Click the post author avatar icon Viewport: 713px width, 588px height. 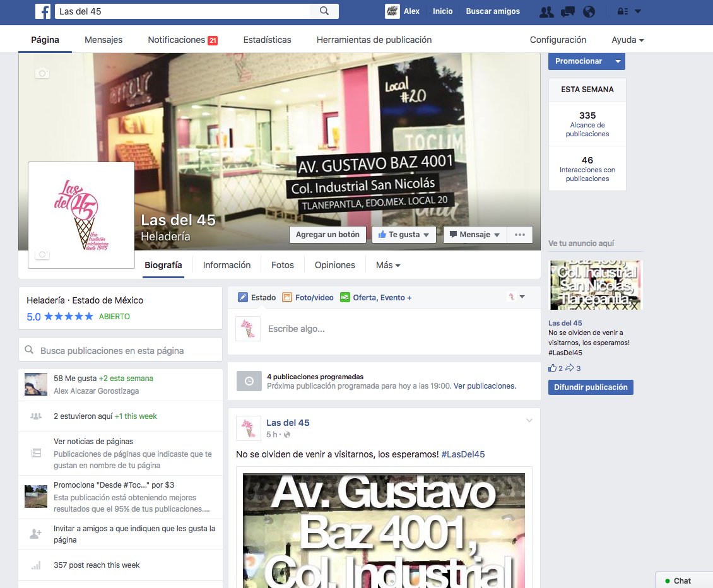[248, 428]
